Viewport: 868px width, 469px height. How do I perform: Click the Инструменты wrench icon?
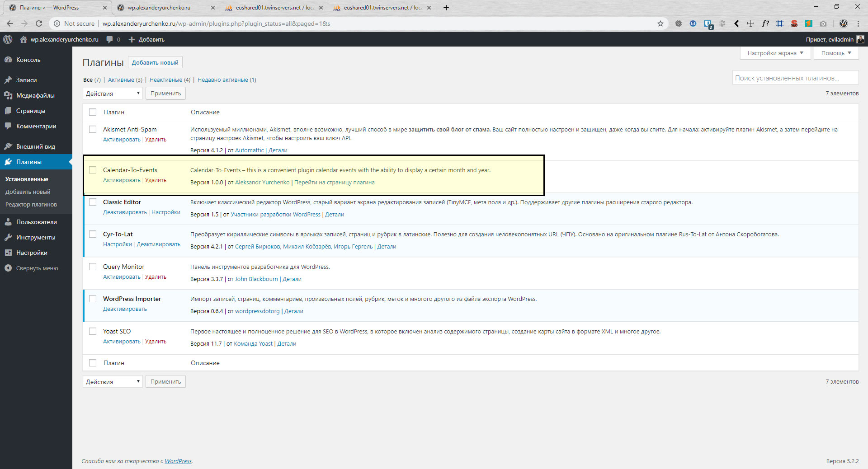click(x=8, y=237)
